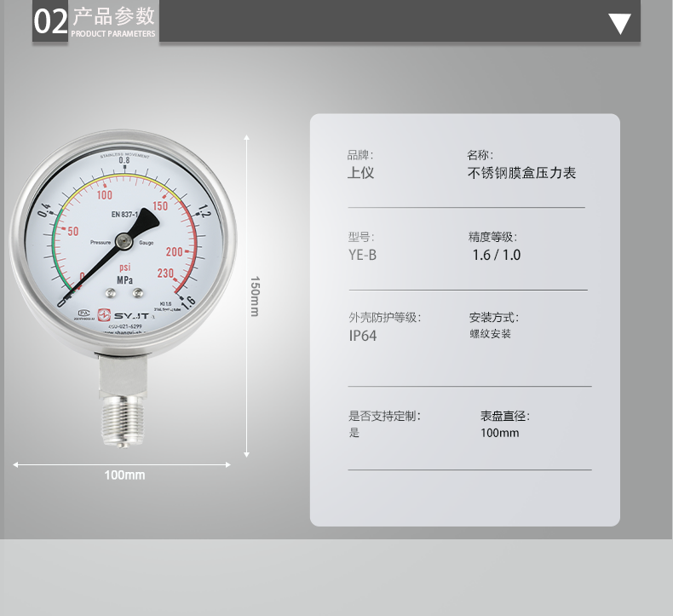The height and width of the screenshot is (616, 673).
Task: Select the brand value 上仪
Action: (x=360, y=173)
